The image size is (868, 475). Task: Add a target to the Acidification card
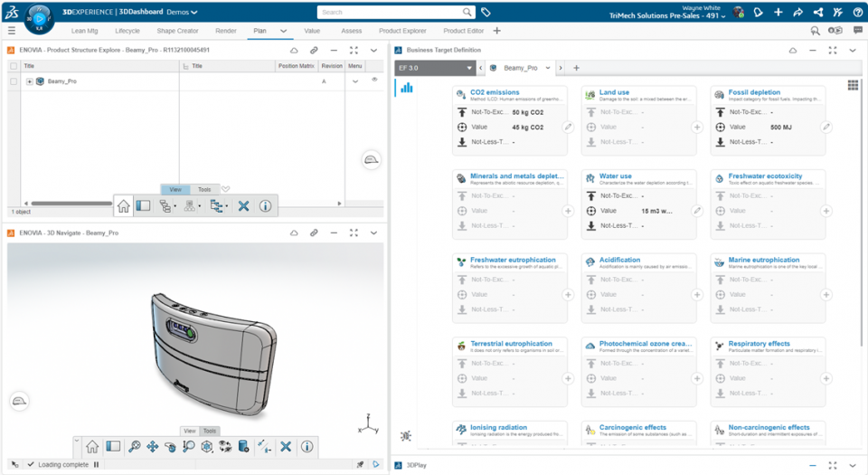(x=697, y=295)
